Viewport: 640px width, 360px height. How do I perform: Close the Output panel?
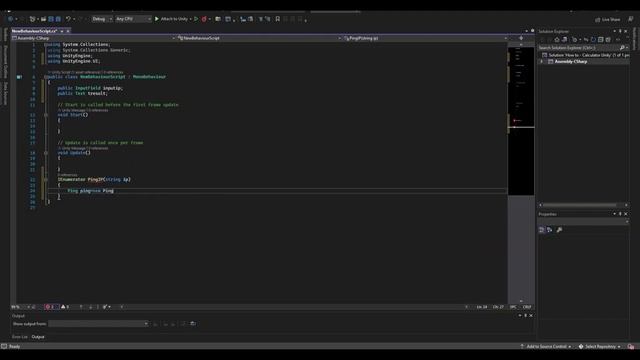coord(531,316)
